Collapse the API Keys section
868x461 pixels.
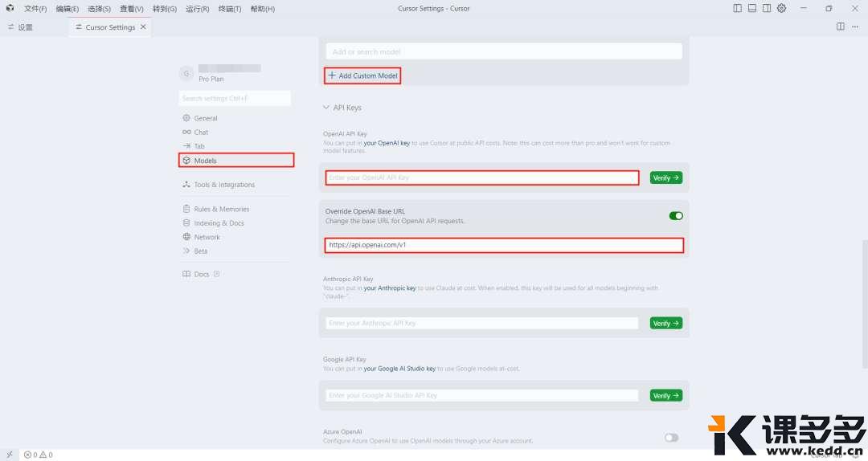342,108
